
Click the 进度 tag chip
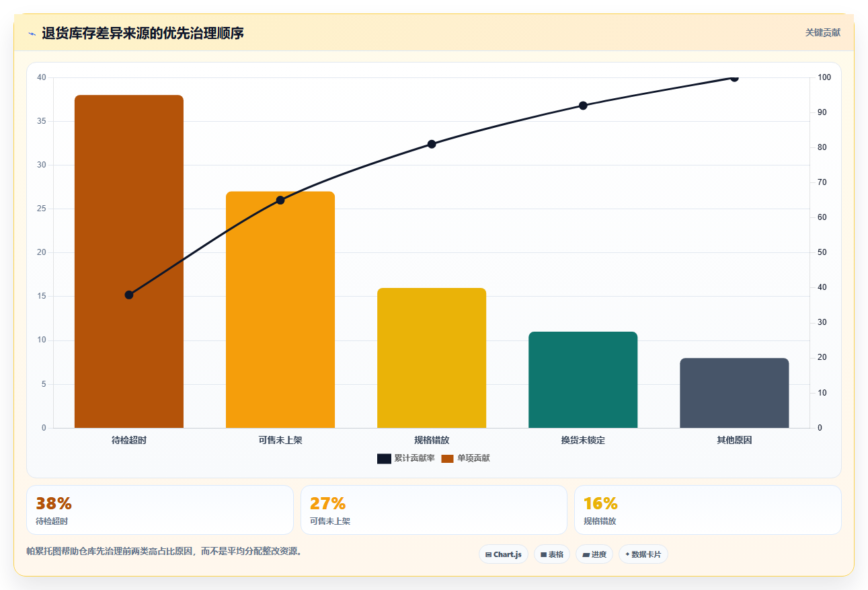pyautogui.click(x=594, y=554)
